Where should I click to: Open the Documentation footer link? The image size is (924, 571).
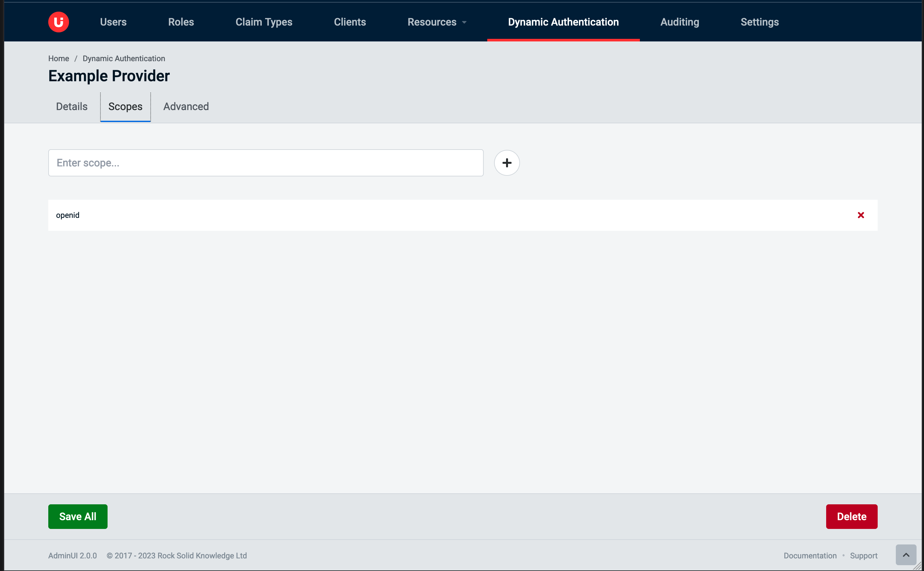click(810, 555)
